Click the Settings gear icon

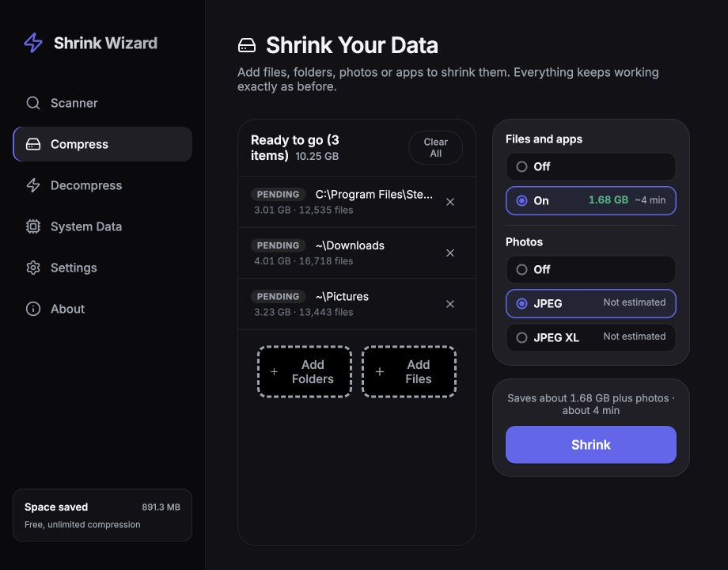click(x=33, y=268)
